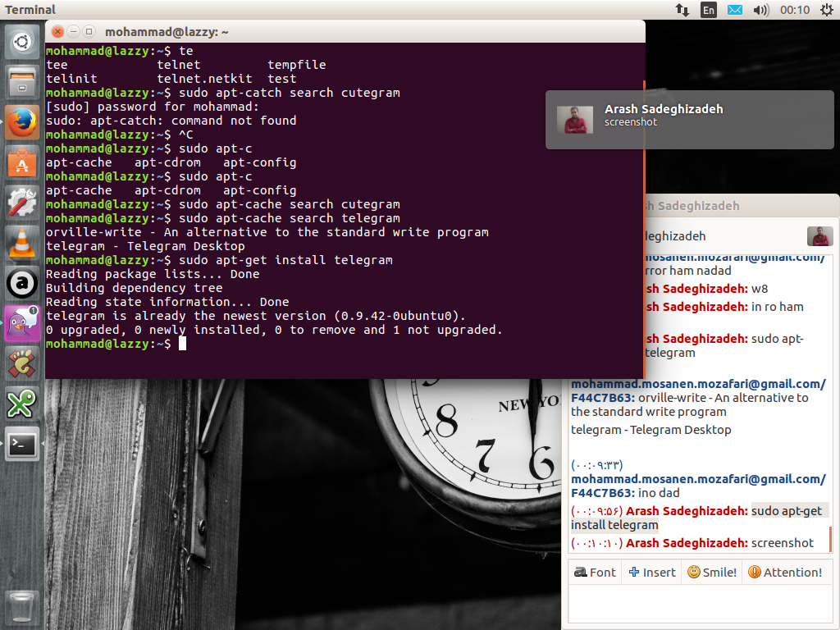Close the terminal window
The image size is (840, 630).
pyautogui.click(x=58, y=32)
